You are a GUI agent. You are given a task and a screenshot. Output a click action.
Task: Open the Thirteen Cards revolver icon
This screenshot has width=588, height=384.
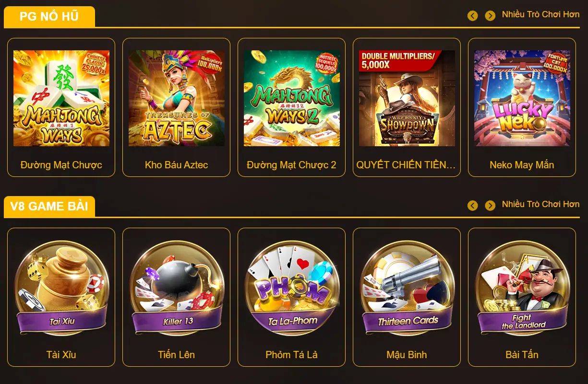point(407,288)
